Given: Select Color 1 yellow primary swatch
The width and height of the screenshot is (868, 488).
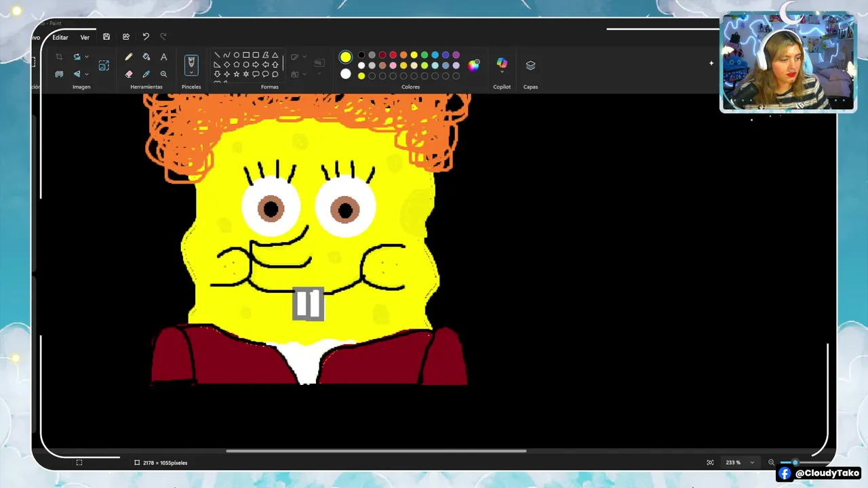Looking at the screenshot, I should [346, 57].
